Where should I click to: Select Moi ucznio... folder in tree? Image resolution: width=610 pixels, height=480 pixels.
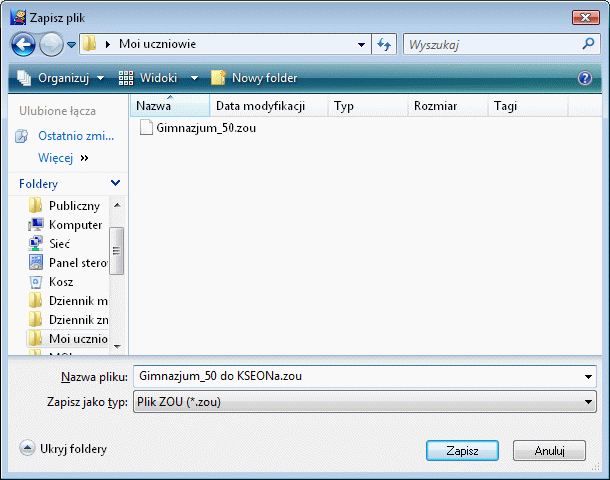tap(79, 339)
